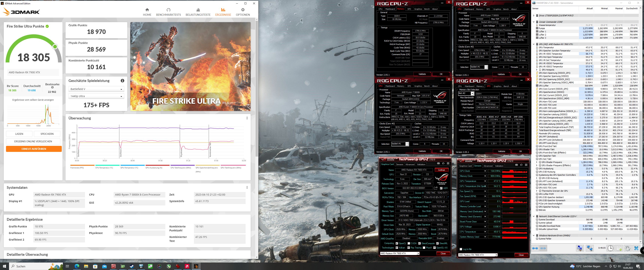Toggle PhysX checkbox in GPU-Z
Viewport: 644px width, 270px height.
[424, 247]
